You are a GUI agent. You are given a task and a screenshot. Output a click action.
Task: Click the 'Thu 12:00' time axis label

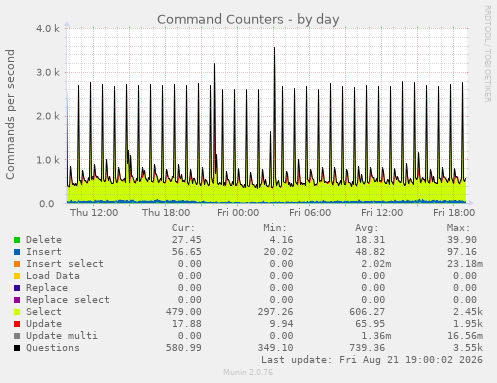tap(94, 213)
